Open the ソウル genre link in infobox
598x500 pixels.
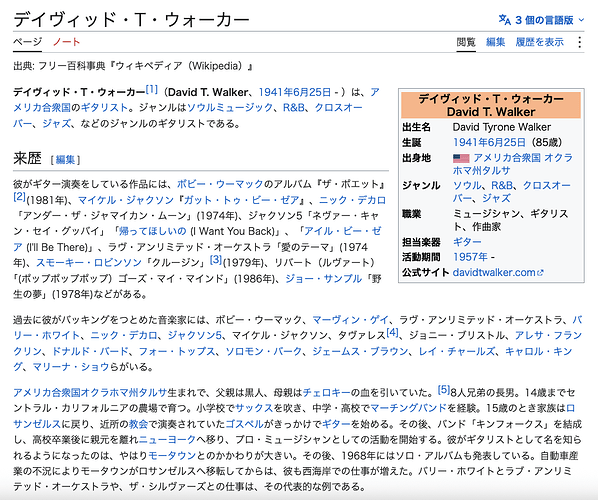[467, 185]
